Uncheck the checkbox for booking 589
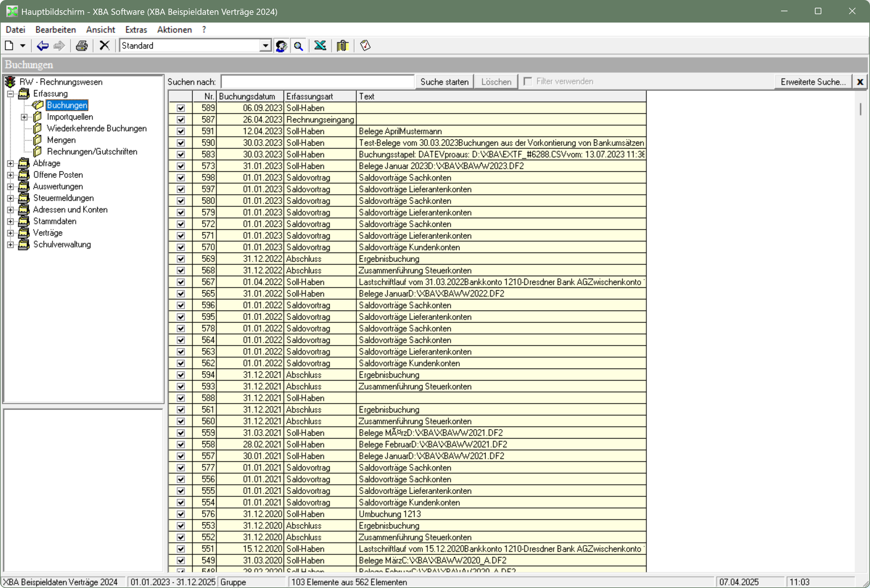The image size is (870, 588). point(181,108)
